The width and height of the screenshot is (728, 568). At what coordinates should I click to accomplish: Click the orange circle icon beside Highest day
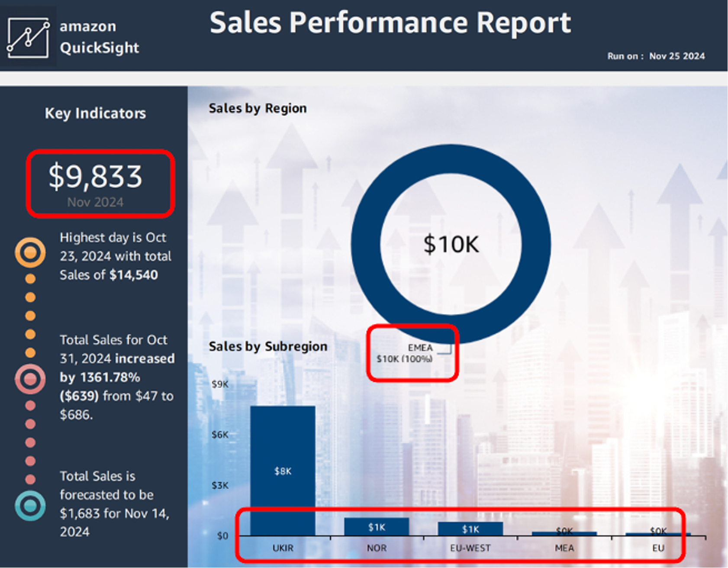30,252
